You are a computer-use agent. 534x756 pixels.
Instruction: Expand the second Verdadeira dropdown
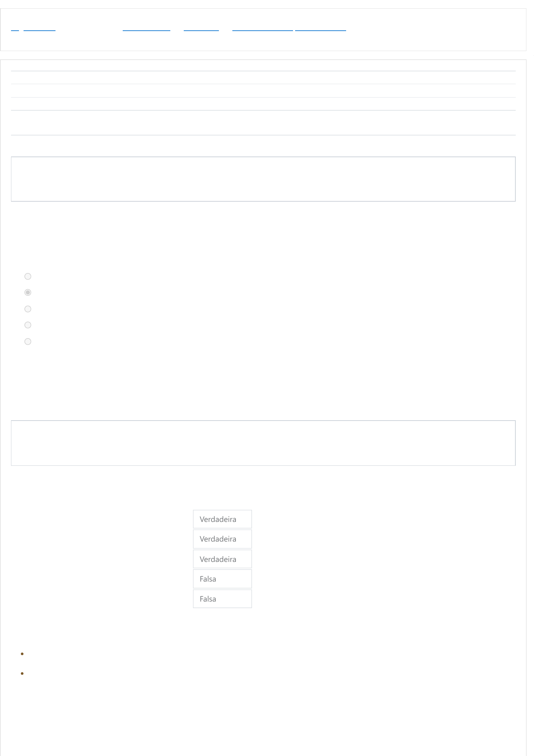pyautogui.click(x=222, y=539)
